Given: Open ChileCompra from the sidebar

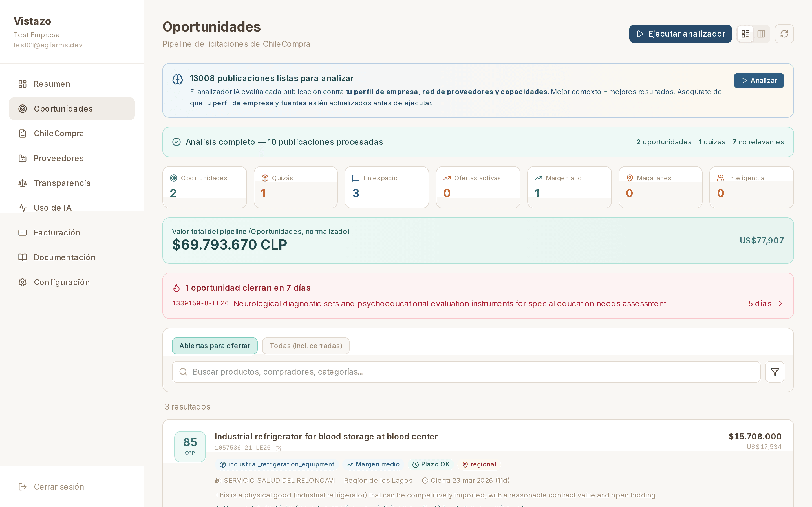Looking at the screenshot, I should click(59, 134).
